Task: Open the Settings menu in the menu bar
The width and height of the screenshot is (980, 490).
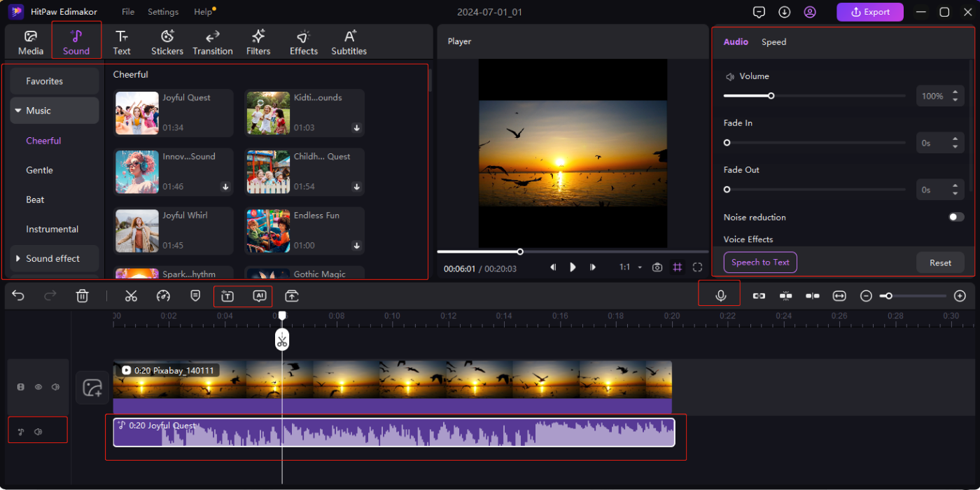Action: [163, 11]
